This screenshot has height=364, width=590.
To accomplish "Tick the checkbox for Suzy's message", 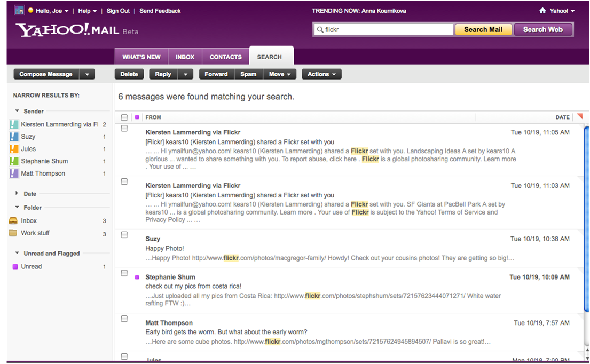I will (x=124, y=235).
